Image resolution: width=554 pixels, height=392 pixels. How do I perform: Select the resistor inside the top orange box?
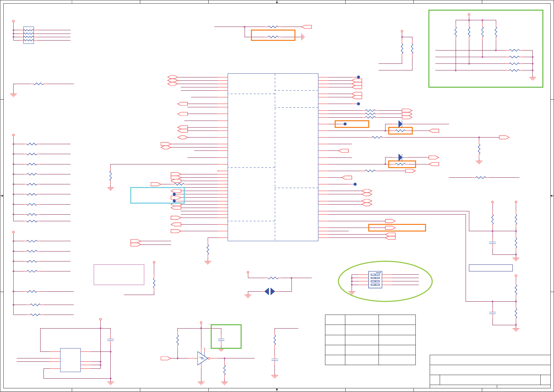273,37
